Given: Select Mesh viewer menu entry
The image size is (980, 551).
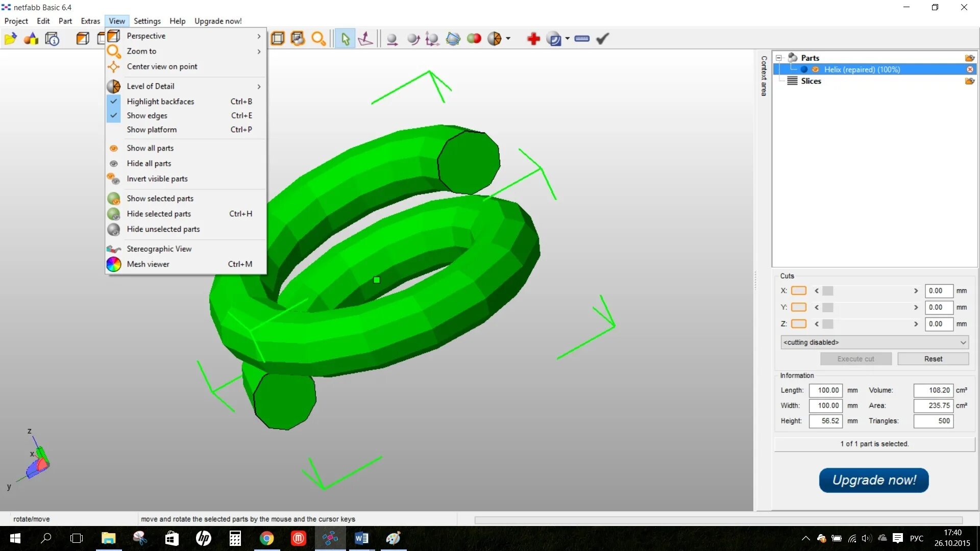Looking at the screenshot, I should [x=148, y=264].
